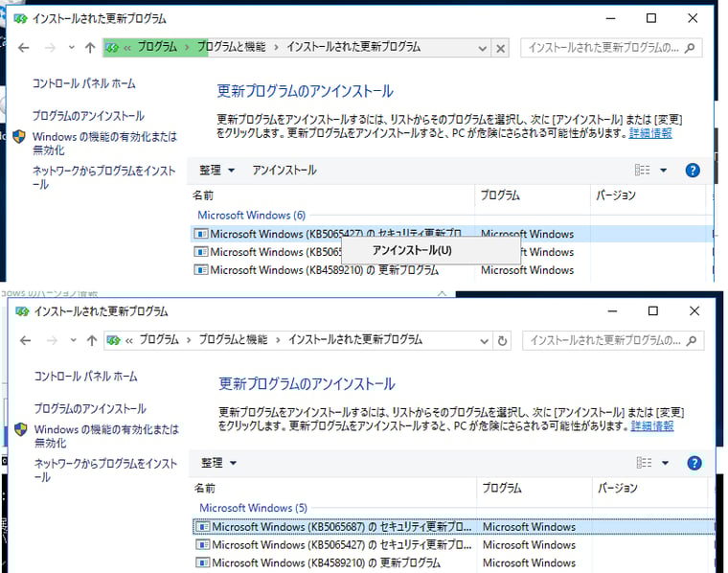Click the lower window title bar icon

(22, 311)
